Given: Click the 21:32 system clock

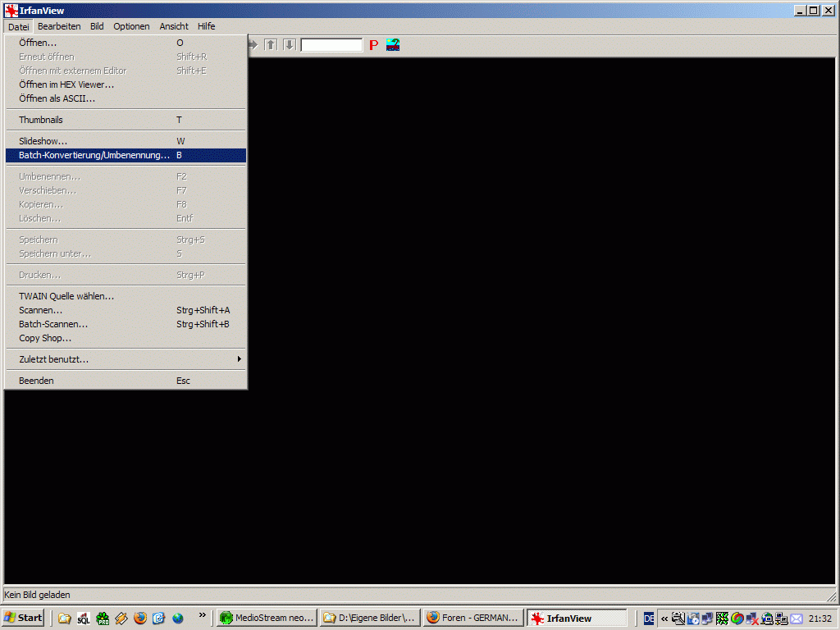Looking at the screenshot, I should [x=820, y=619].
